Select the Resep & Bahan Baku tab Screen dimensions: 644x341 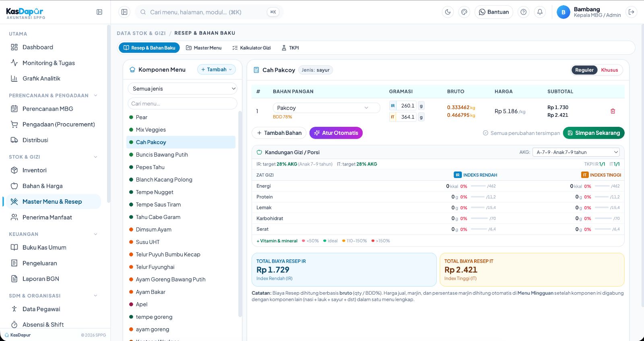pos(149,48)
